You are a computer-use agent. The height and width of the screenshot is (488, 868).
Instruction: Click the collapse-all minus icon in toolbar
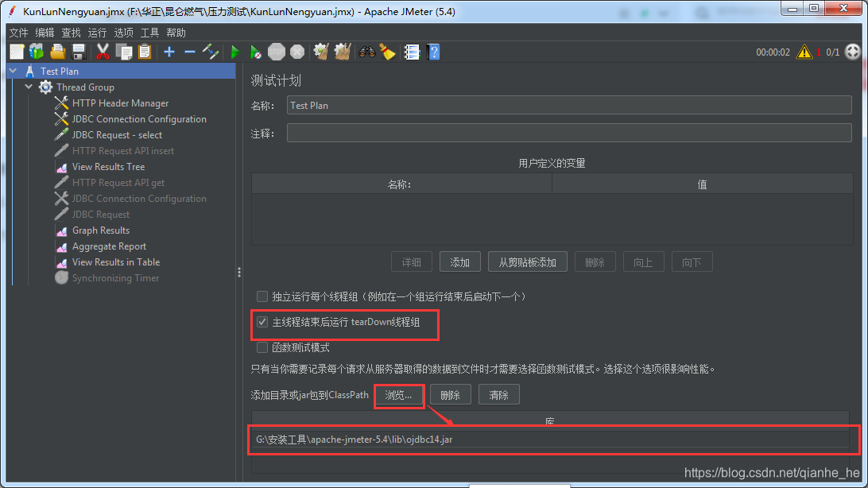(x=190, y=52)
